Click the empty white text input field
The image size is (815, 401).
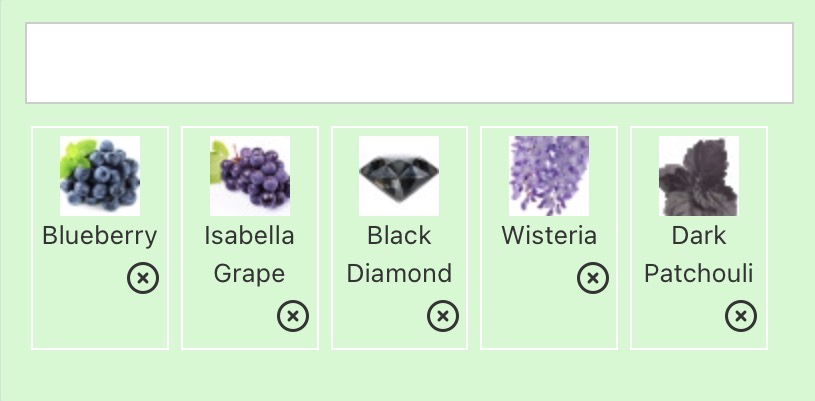[410, 63]
